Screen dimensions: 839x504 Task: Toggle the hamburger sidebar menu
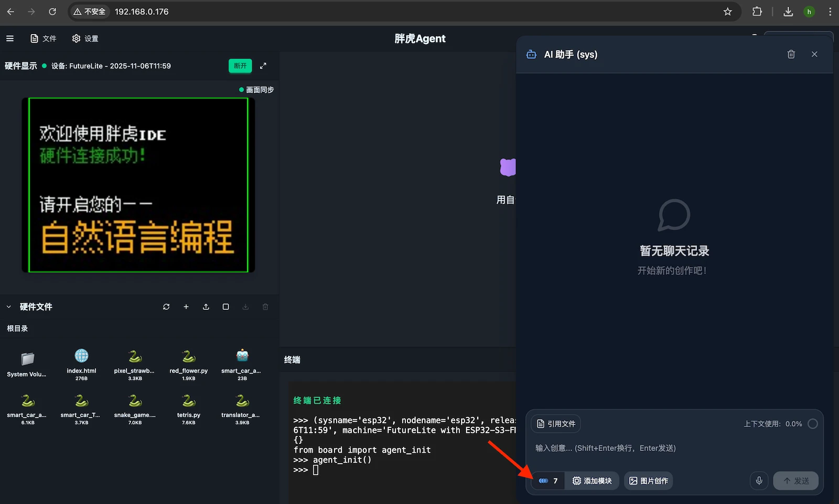pos(10,39)
